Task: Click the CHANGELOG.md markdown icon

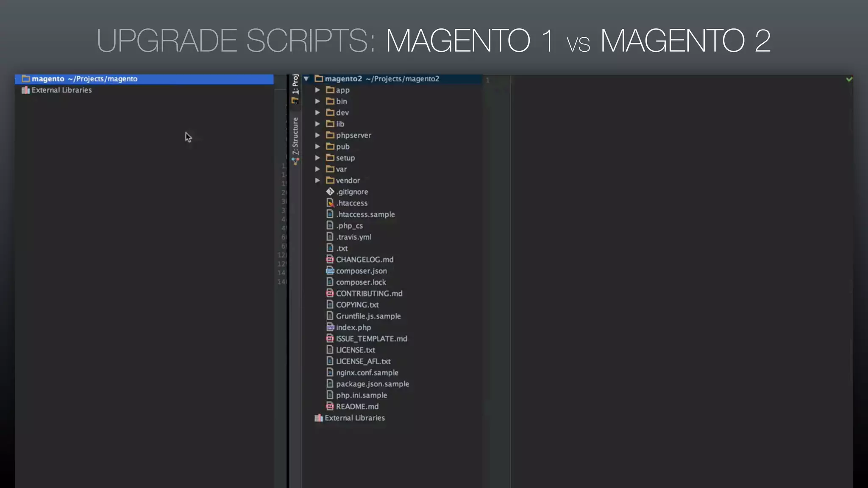Action: pyautogui.click(x=330, y=259)
